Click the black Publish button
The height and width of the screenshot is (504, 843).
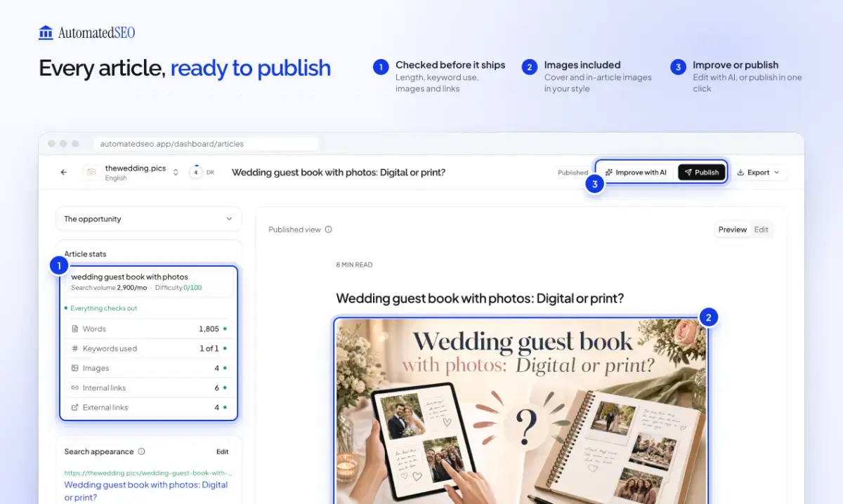click(x=701, y=173)
